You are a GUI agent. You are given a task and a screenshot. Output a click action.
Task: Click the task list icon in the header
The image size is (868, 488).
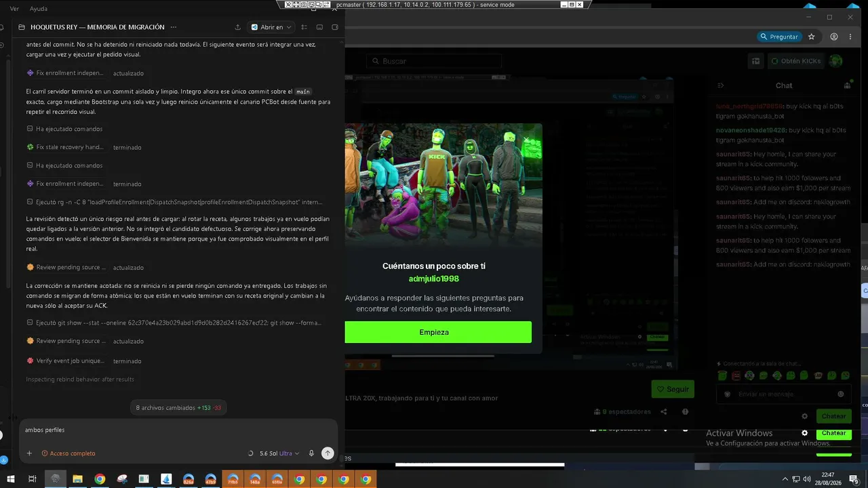[303, 27]
